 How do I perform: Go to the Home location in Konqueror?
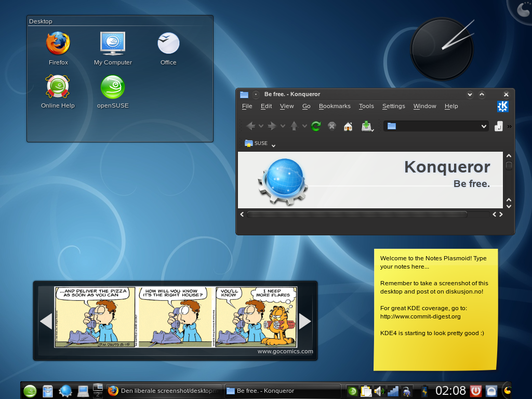pos(348,127)
